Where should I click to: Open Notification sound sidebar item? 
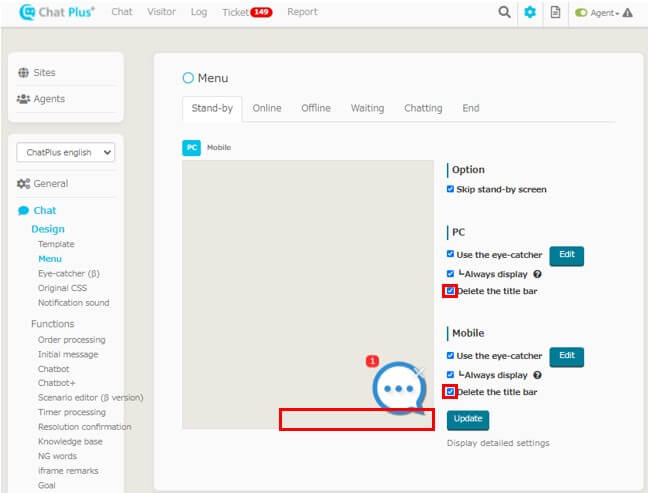[x=74, y=303]
